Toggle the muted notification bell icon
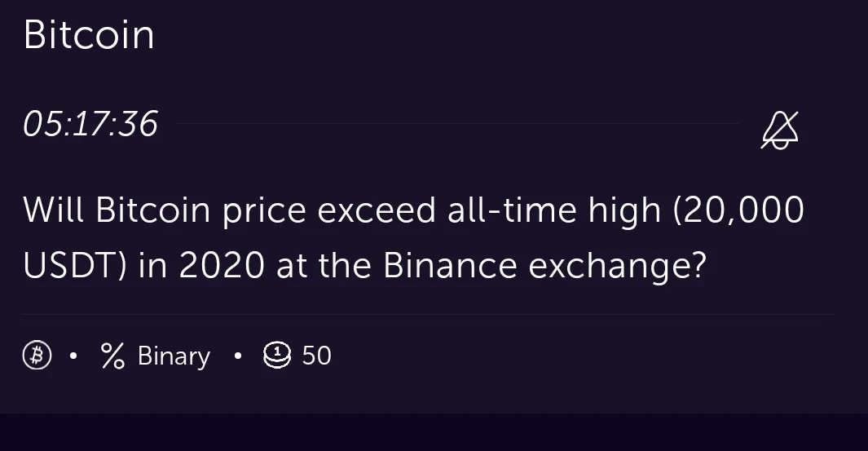 pyautogui.click(x=780, y=130)
